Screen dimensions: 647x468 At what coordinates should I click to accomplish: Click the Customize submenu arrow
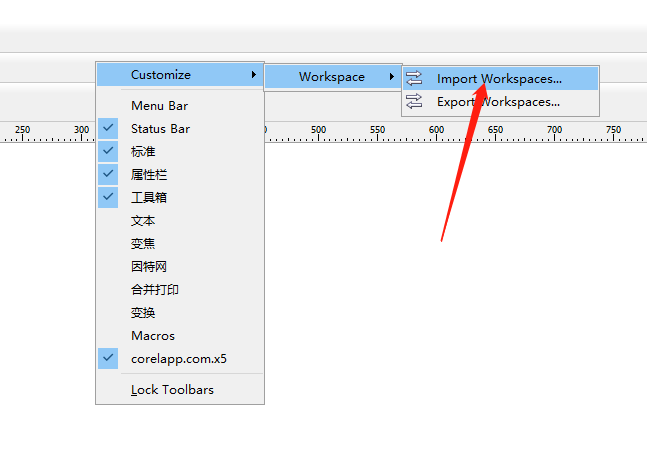click(254, 75)
